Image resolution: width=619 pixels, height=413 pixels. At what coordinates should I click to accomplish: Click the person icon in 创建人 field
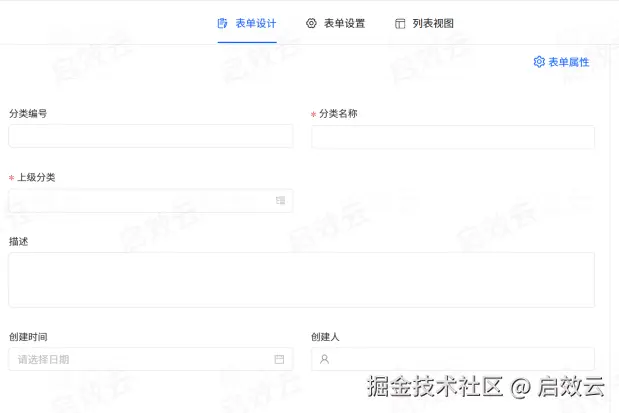pyautogui.click(x=325, y=359)
